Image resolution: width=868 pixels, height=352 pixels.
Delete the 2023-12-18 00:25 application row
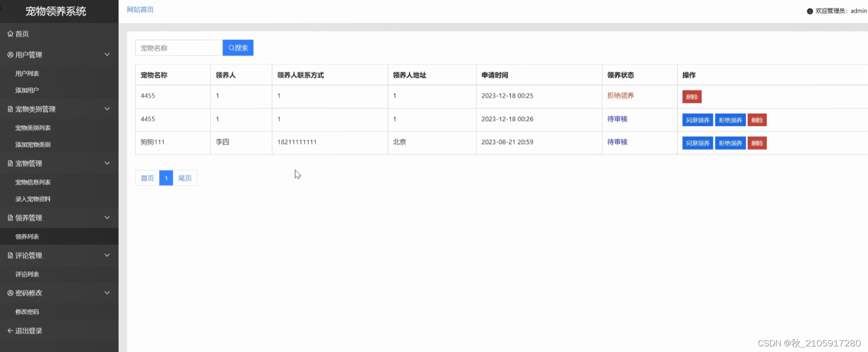pos(692,97)
